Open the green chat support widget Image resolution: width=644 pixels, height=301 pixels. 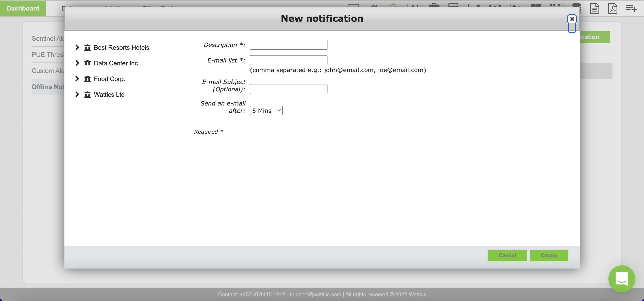621,278
